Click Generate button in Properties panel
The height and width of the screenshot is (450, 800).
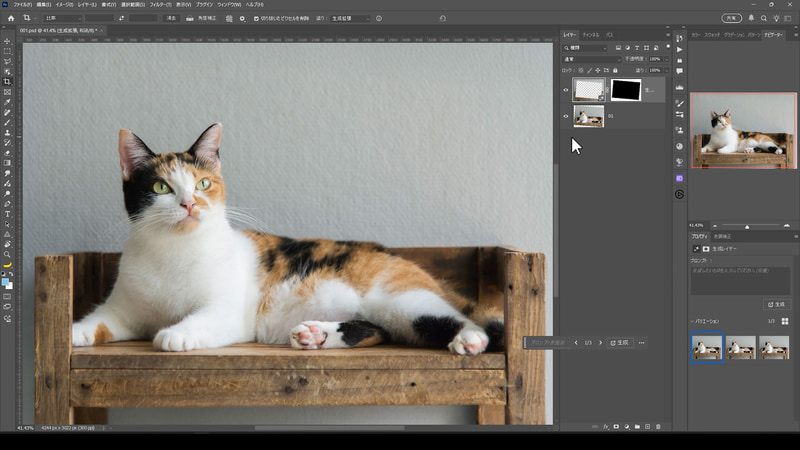coord(777,305)
